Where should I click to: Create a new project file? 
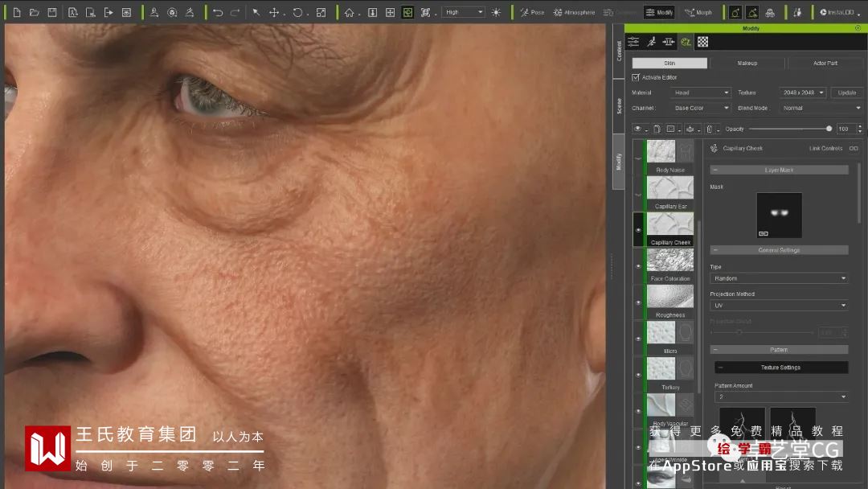(17, 12)
